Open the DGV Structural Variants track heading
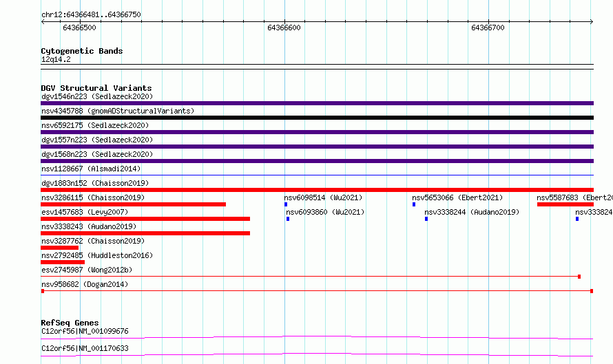 point(96,88)
